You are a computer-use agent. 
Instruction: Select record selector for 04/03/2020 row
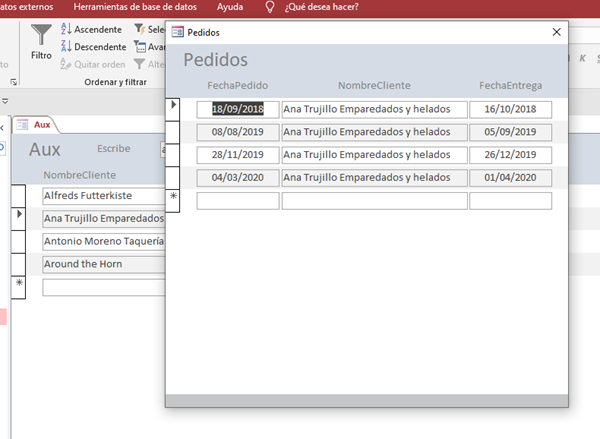coord(173,178)
